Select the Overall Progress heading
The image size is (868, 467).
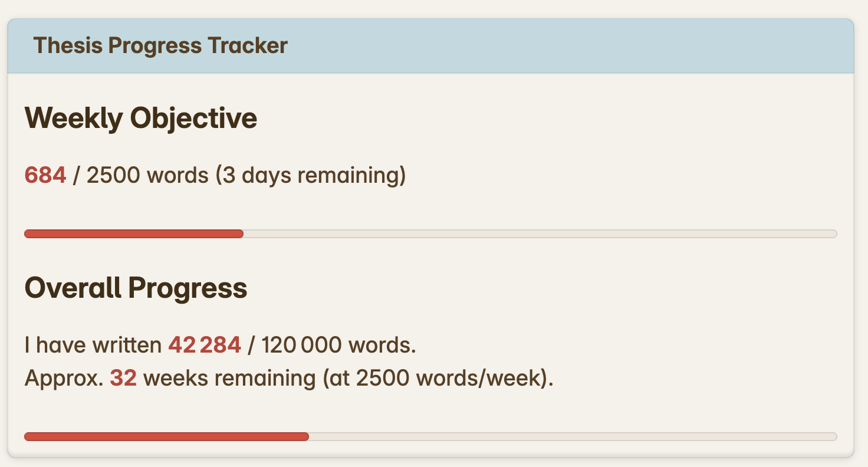coord(136,288)
